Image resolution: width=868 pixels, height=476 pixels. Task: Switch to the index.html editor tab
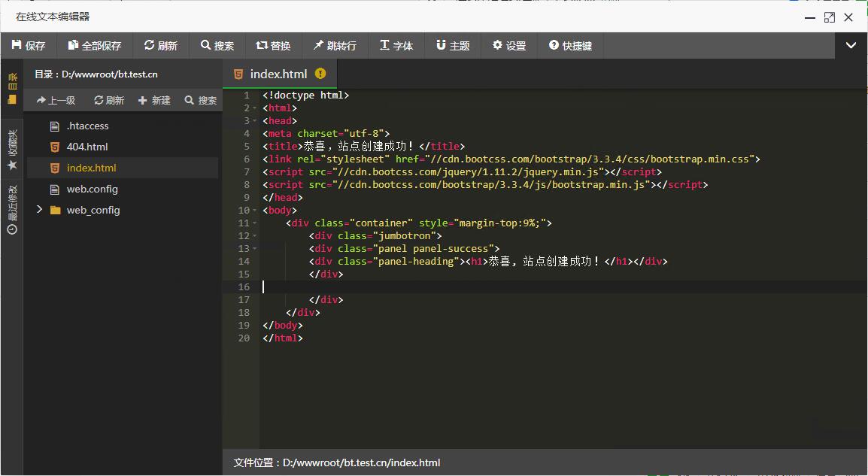tap(278, 74)
